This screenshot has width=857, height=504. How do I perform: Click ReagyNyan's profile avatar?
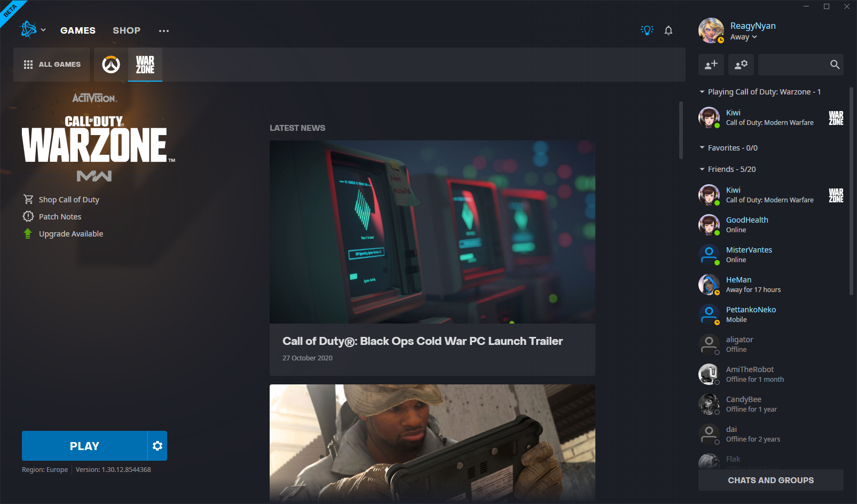(x=711, y=30)
